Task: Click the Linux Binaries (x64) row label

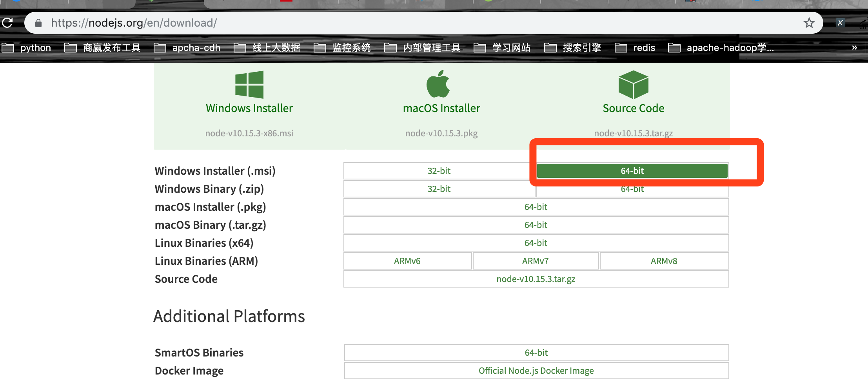Action: tap(204, 243)
